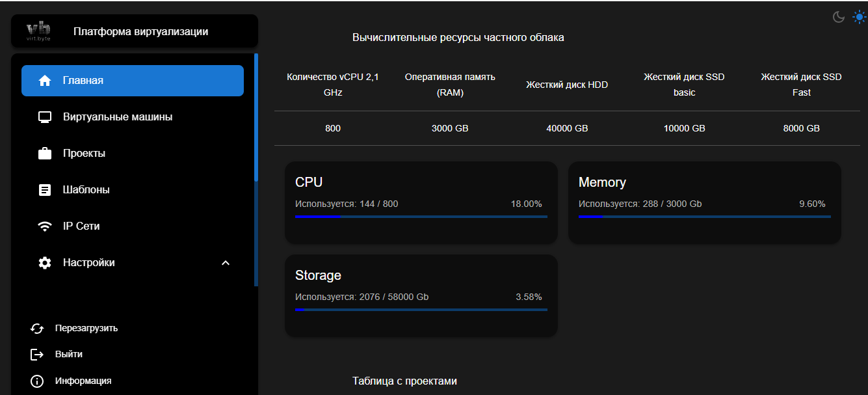The width and height of the screenshot is (868, 395).
Task: Enable light theme with sun icon
Action: 859,17
